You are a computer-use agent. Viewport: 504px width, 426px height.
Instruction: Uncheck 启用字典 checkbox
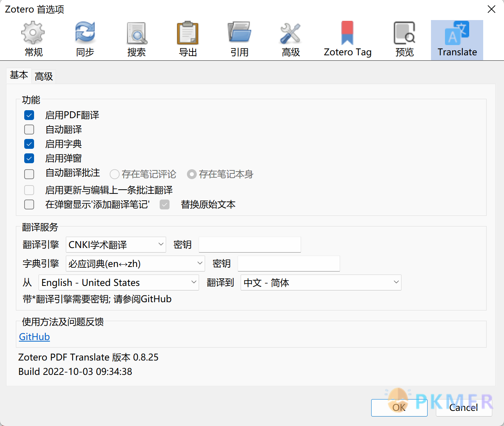29,144
